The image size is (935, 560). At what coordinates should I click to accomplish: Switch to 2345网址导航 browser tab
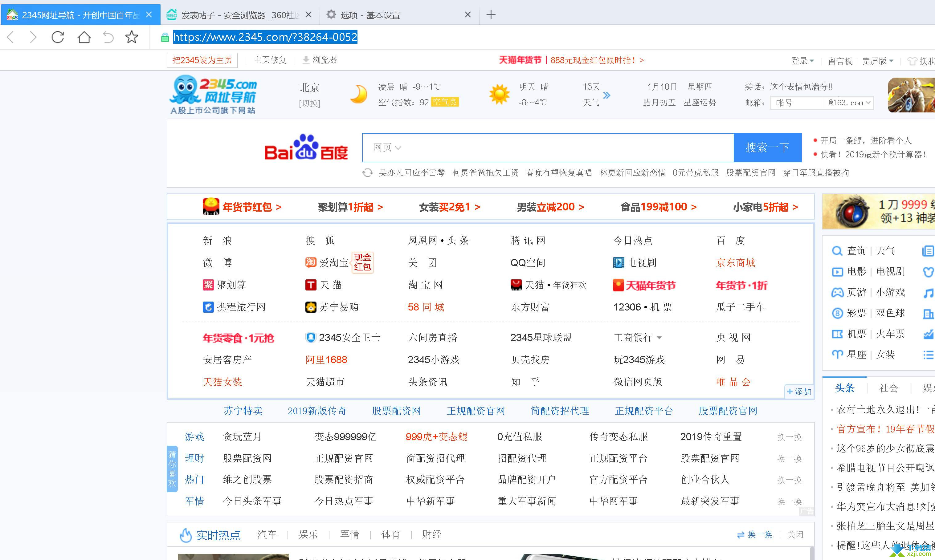pos(80,15)
